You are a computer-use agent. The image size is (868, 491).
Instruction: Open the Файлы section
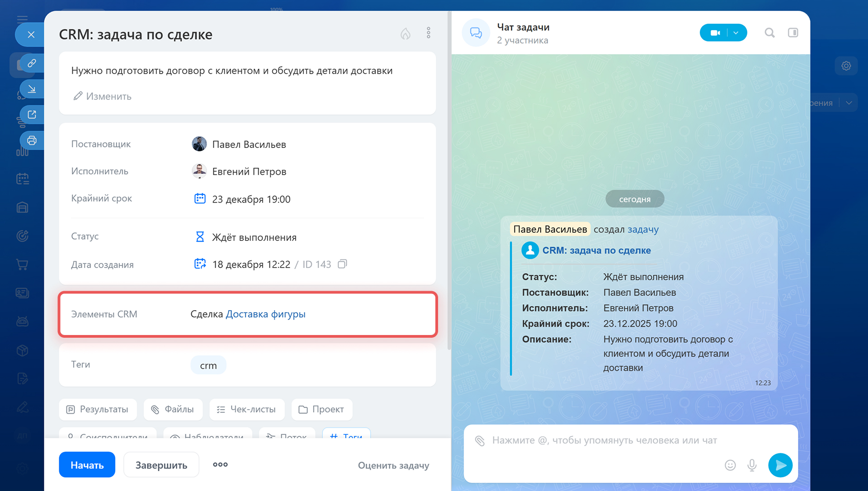pyautogui.click(x=173, y=409)
